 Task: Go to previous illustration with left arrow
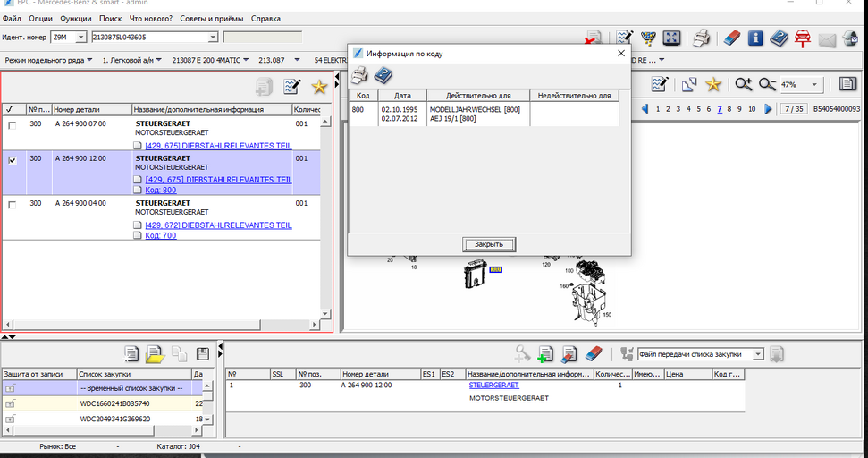point(645,108)
